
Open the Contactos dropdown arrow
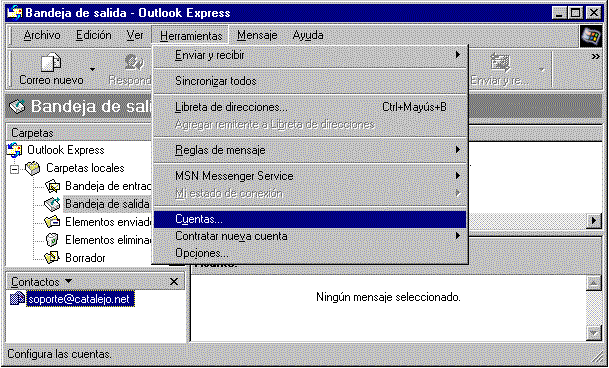pyautogui.click(x=68, y=281)
